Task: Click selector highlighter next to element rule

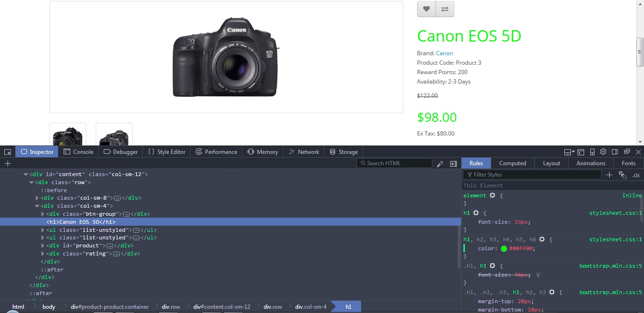Action: 492,195
